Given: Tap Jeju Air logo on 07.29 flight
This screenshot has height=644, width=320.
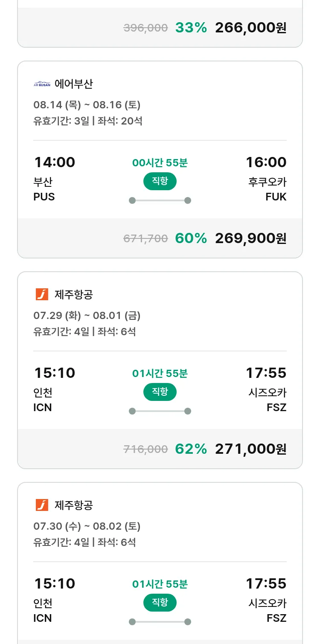Looking at the screenshot, I should [x=42, y=294].
